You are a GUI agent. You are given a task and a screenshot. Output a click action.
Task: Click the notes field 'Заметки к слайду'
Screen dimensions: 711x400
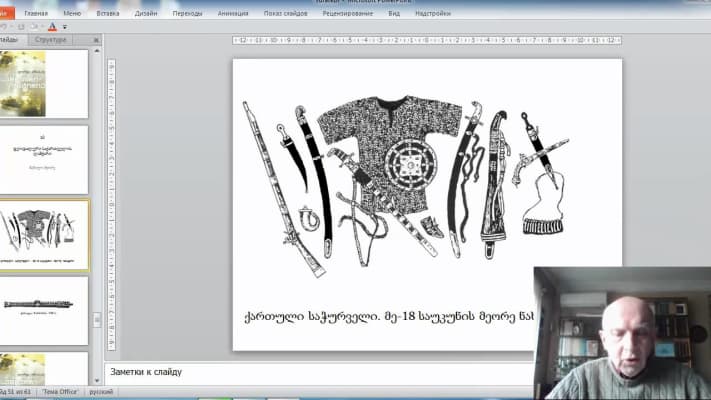pos(300,373)
